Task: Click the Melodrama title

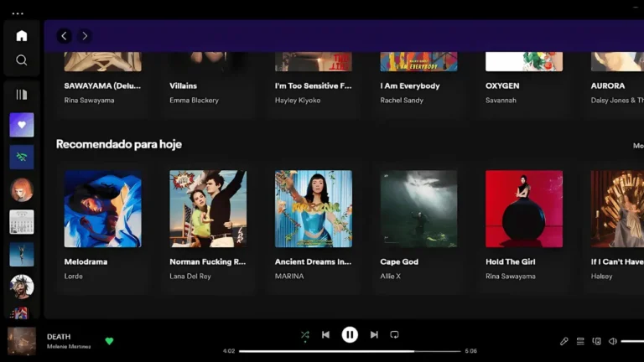Action: [x=86, y=261]
